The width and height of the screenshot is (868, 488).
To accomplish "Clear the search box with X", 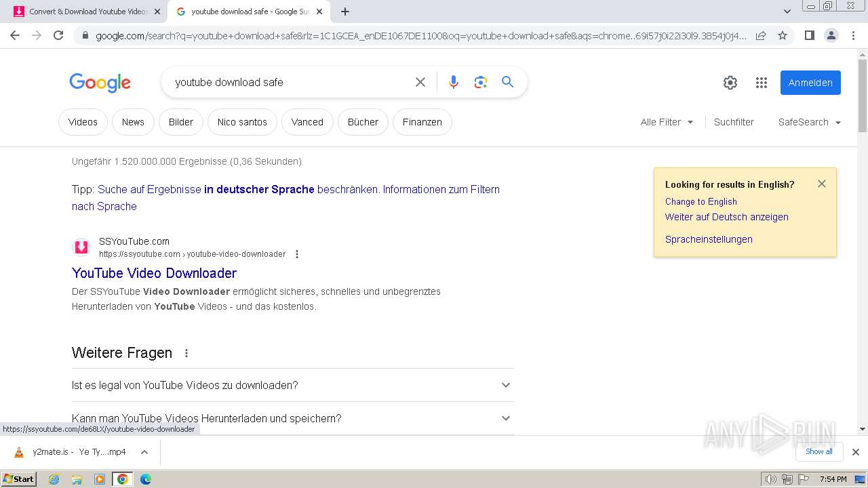I will click(420, 82).
